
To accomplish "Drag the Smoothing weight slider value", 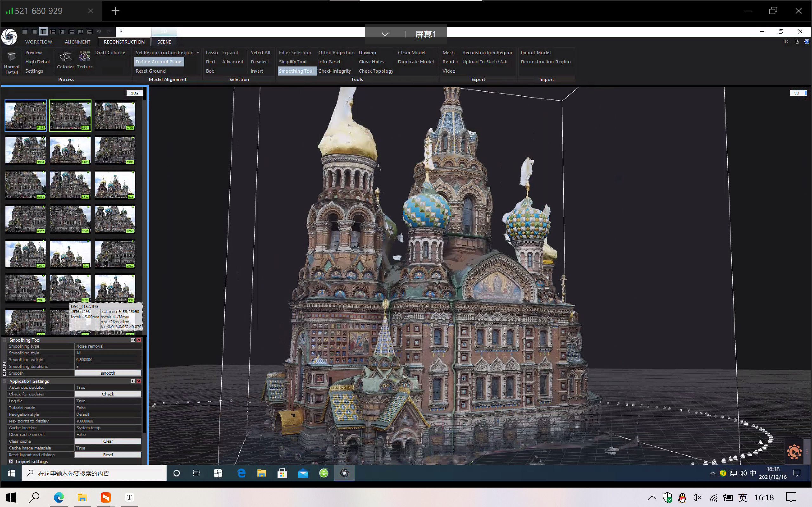I will click(x=107, y=359).
